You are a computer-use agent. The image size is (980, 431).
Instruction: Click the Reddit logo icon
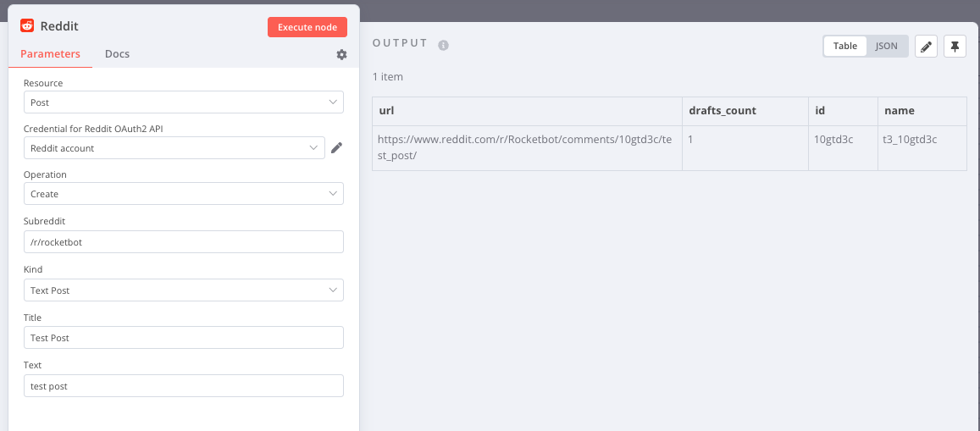tap(27, 26)
